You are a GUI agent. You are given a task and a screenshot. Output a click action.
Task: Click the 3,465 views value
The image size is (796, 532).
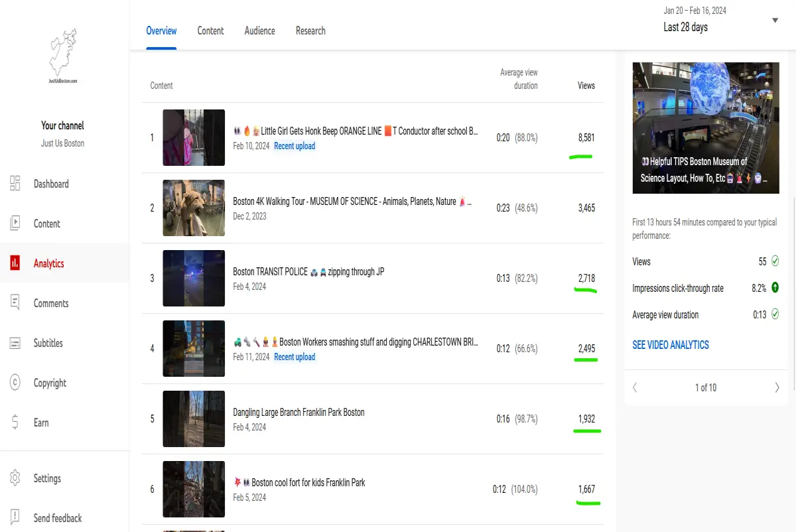click(x=586, y=208)
